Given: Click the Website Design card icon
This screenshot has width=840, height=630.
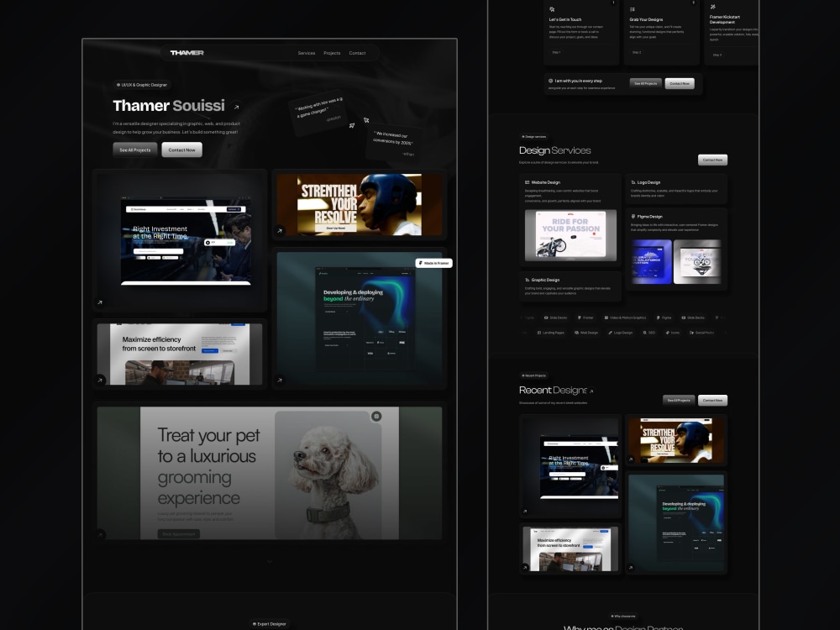Looking at the screenshot, I should coord(528,182).
